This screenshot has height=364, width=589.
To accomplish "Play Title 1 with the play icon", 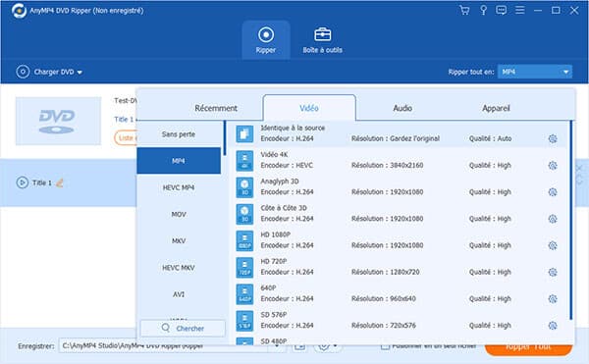I will point(23,182).
